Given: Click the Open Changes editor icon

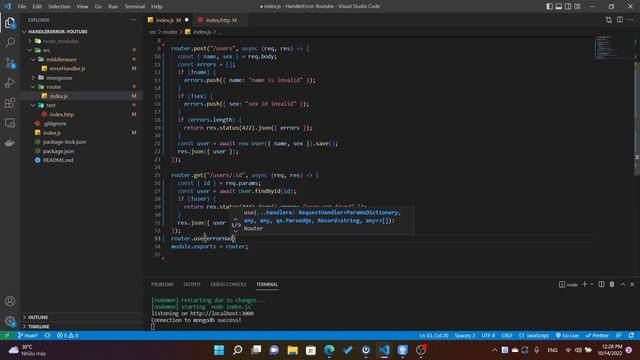Looking at the screenshot, I should pos(609,20).
